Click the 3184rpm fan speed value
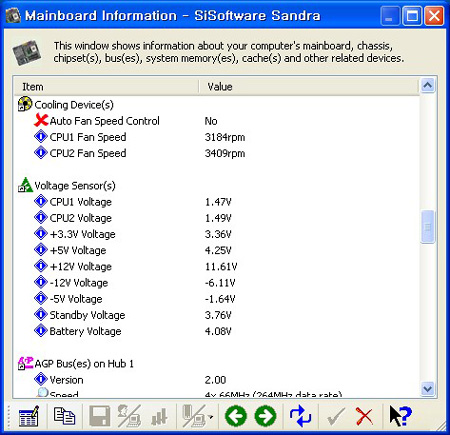Screen dimensions: 450x435 pyautogui.click(x=225, y=137)
